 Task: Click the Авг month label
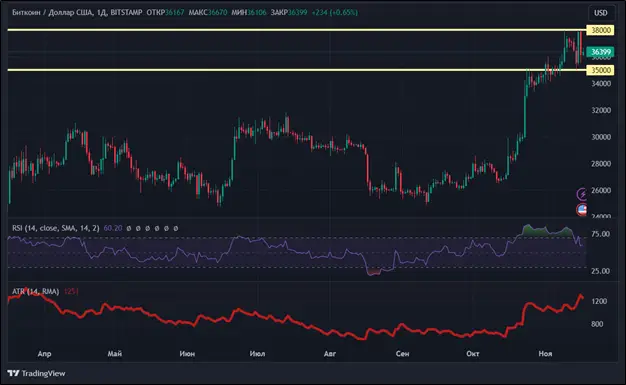(x=330, y=354)
